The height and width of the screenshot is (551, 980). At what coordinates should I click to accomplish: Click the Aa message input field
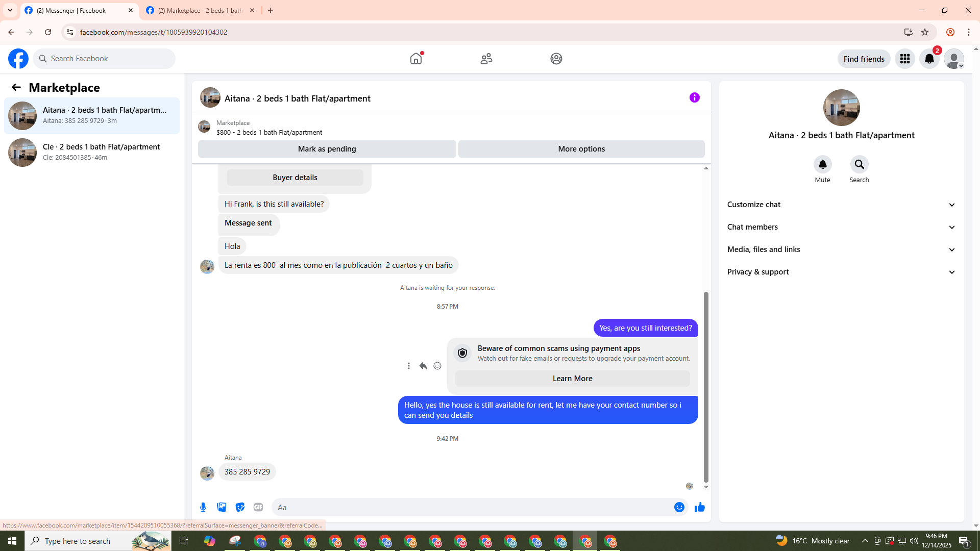pos(472,507)
